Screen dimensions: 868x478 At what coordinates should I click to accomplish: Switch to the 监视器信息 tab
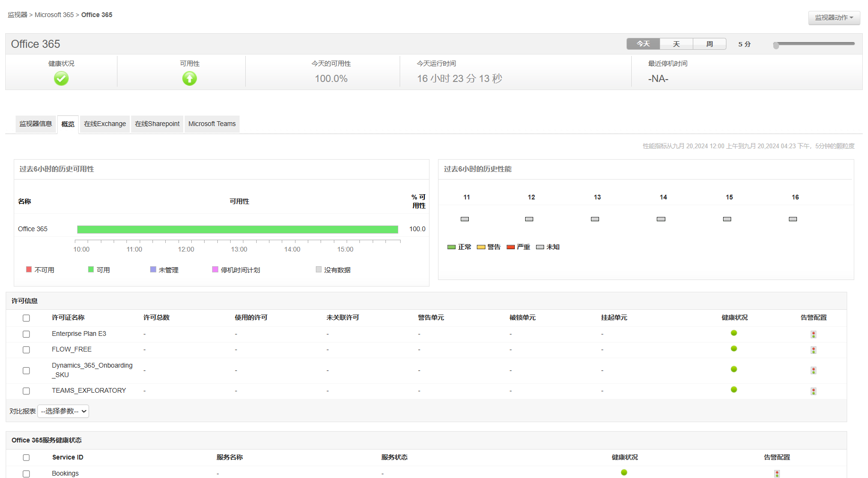[x=36, y=124]
